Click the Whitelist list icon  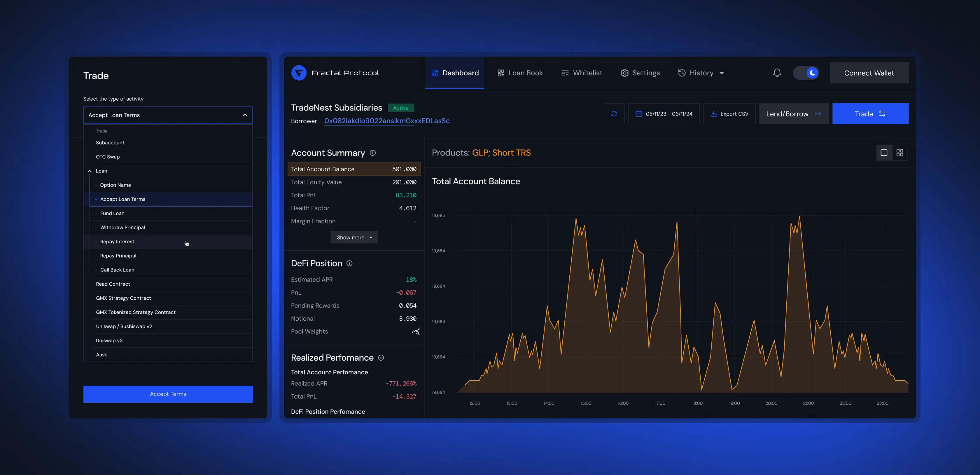click(x=565, y=73)
